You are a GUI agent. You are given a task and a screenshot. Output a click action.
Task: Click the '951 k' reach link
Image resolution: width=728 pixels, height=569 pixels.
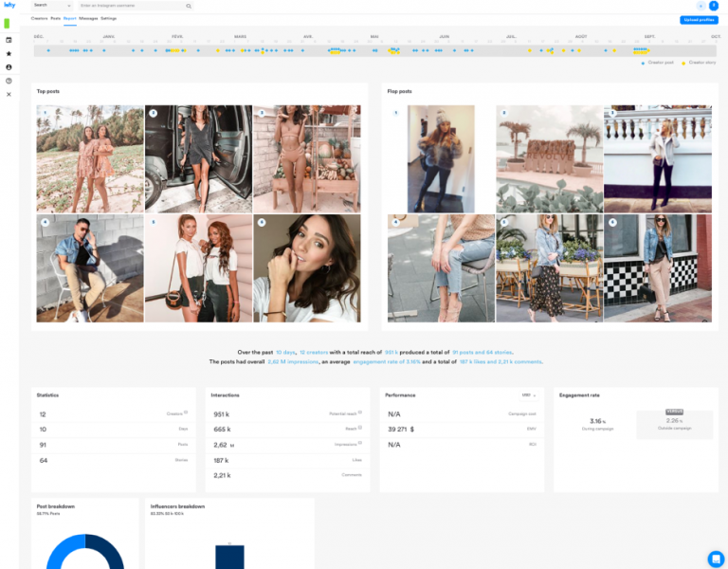[391, 352]
